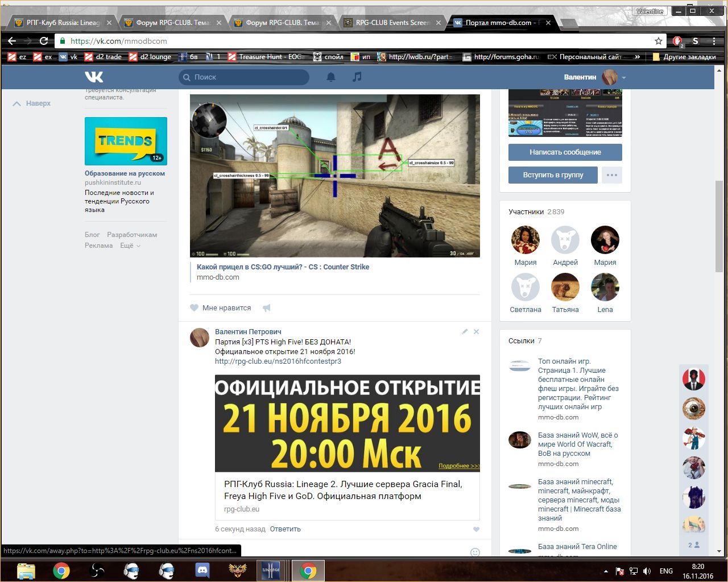Click the Валентин avatar in the header

click(x=610, y=77)
